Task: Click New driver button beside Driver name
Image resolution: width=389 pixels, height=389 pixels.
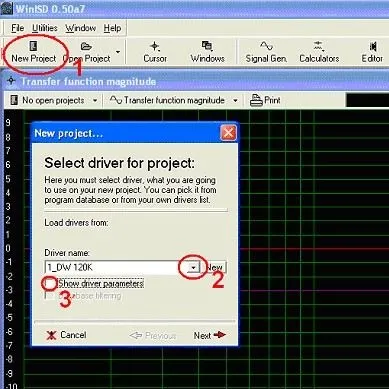Action: pyautogui.click(x=214, y=267)
